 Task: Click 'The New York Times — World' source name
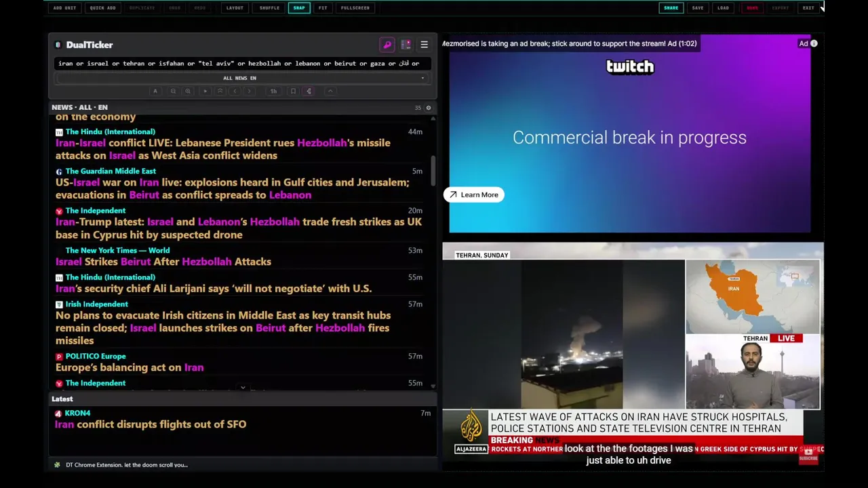(117, 251)
